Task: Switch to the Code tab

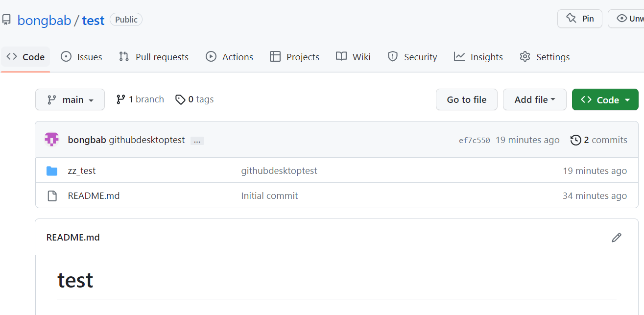Action: (25, 57)
